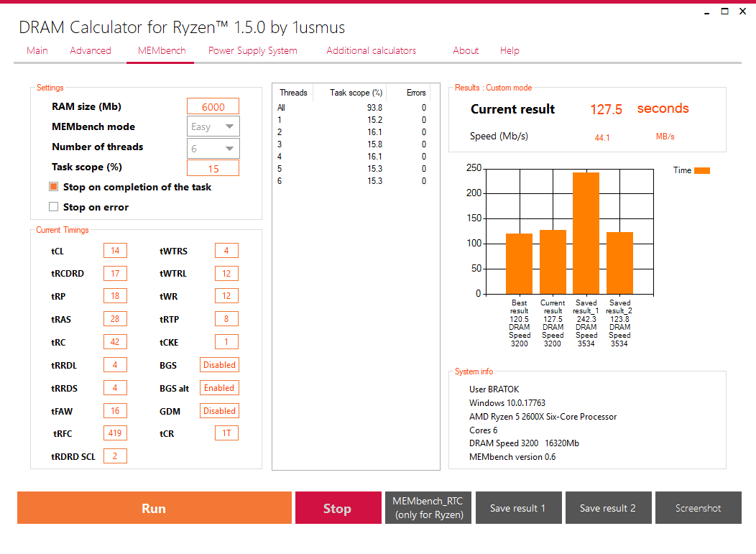The width and height of the screenshot is (756, 554).
Task: Expand the MEMbench mode dropdown
Action: [213, 126]
